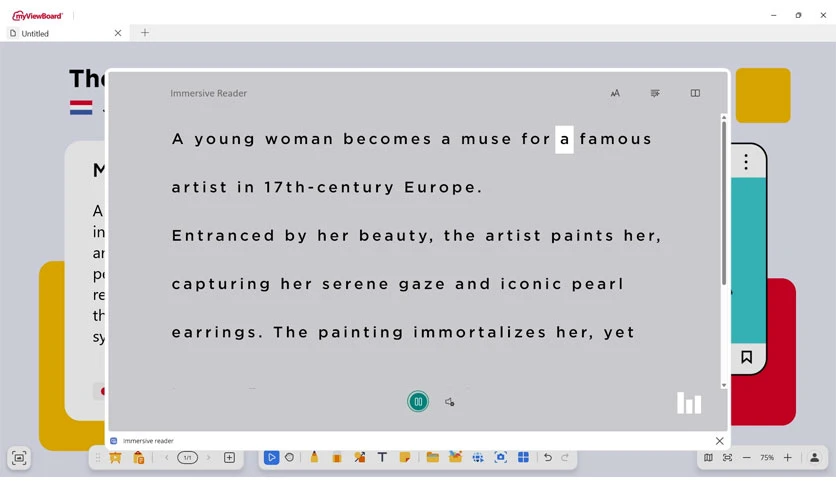Click the Immersive Reader vertical scrollbar
This screenshot has height=484, width=836.
[724, 203]
